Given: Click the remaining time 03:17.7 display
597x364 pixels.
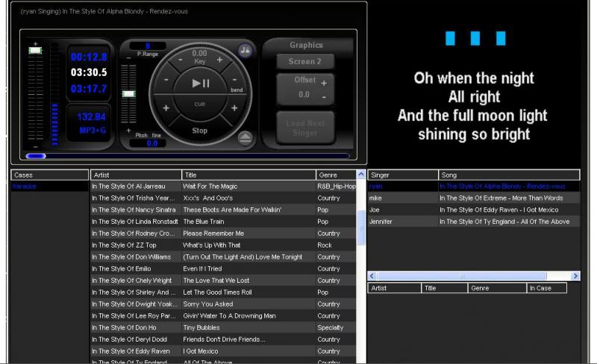Looking at the screenshot, I should 89,89.
